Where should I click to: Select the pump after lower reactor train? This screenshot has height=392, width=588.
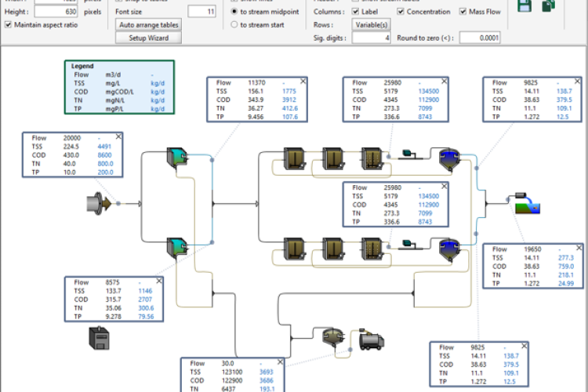[410, 245]
